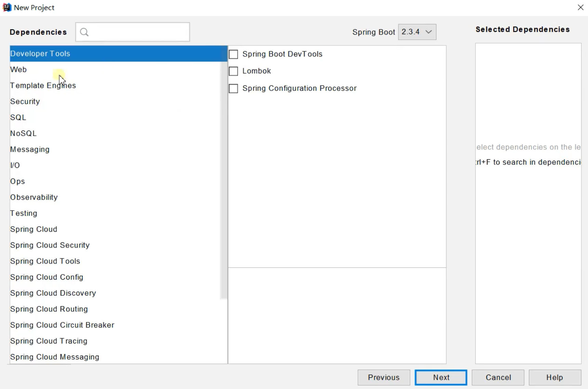This screenshot has height=389, width=588.
Task: Select the Testing category
Action: click(x=23, y=213)
